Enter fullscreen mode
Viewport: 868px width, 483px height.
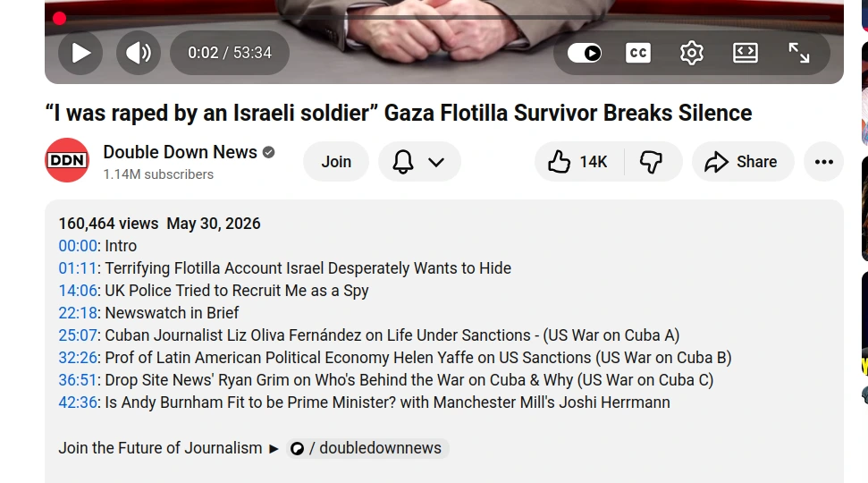click(x=799, y=53)
